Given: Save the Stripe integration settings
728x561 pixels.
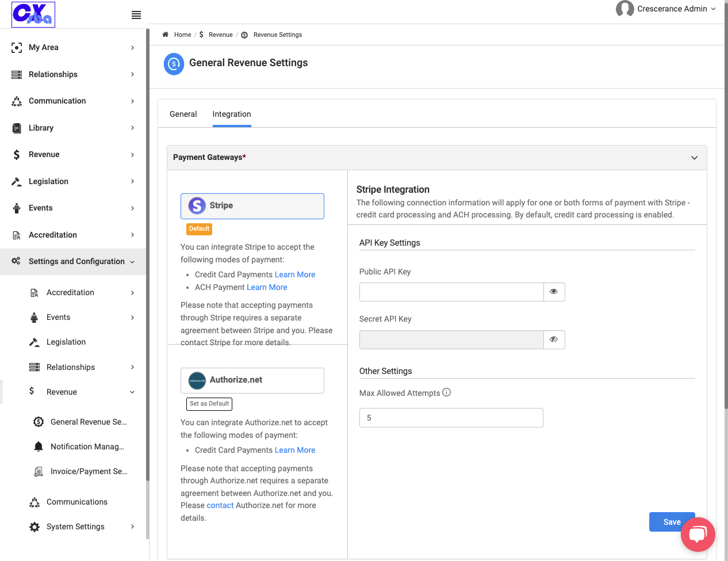Looking at the screenshot, I should click(672, 522).
